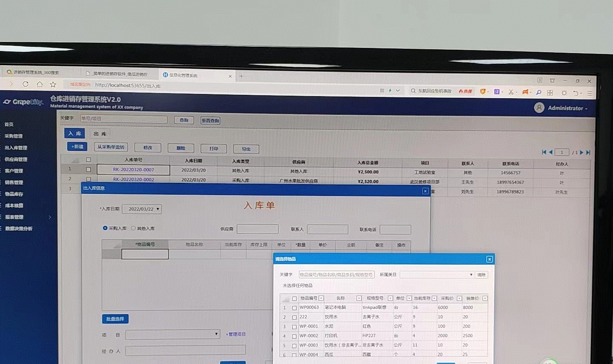
Task: Tick the checkbox for item WP-0002
Action: pyautogui.click(x=294, y=336)
